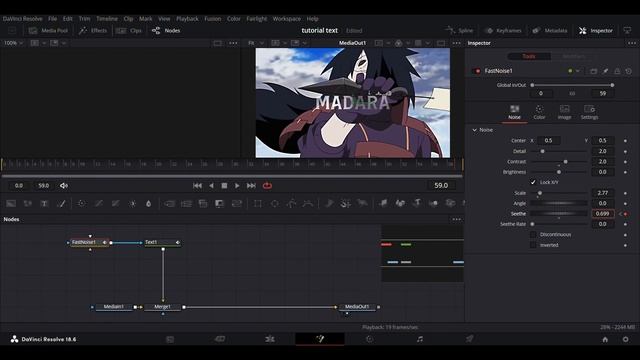
Task: Open the FastNoise1 tile color dropdown
Action: pyautogui.click(x=577, y=71)
